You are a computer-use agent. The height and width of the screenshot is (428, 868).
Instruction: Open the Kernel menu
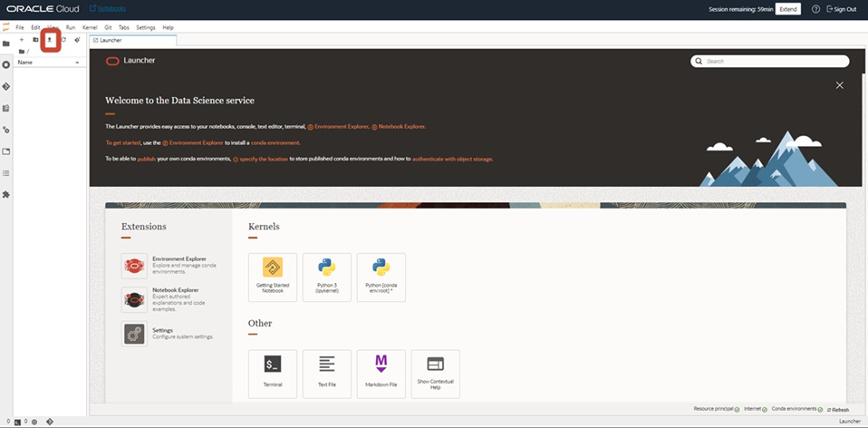[x=90, y=27]
